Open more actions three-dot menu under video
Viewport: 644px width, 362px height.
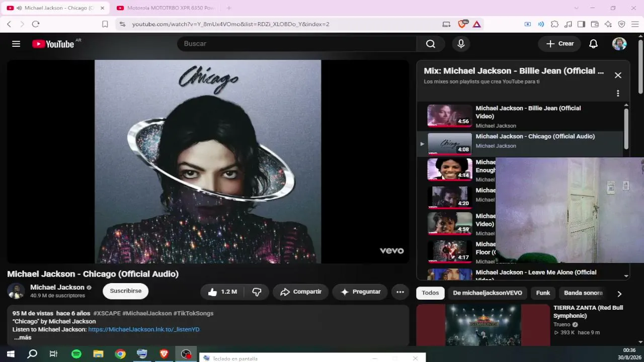400,292
